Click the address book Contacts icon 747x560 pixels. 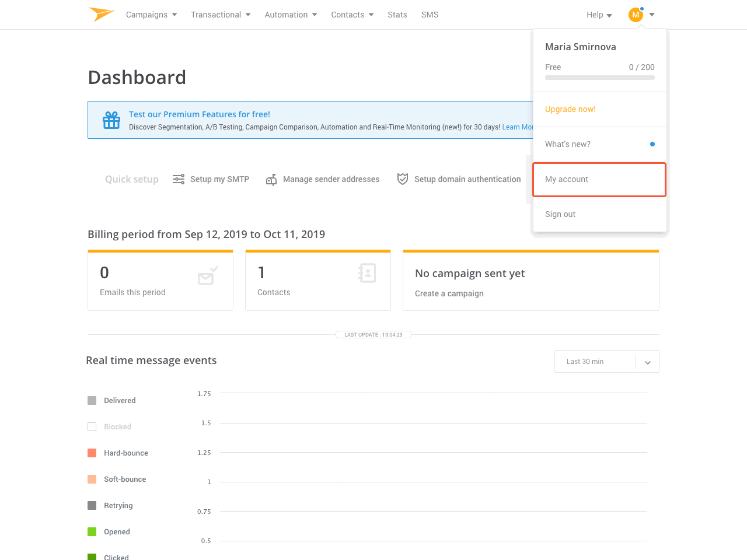[x=367, y=273]
